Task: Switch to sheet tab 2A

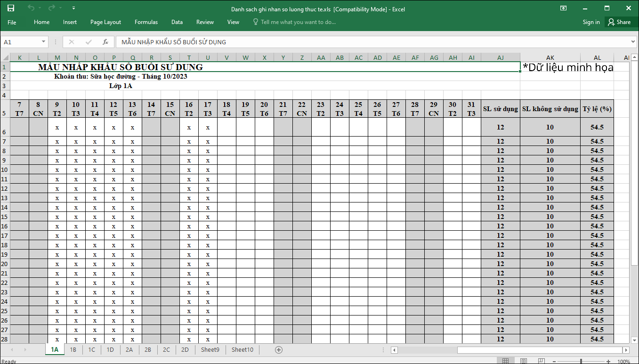Action: pos(129,350)
